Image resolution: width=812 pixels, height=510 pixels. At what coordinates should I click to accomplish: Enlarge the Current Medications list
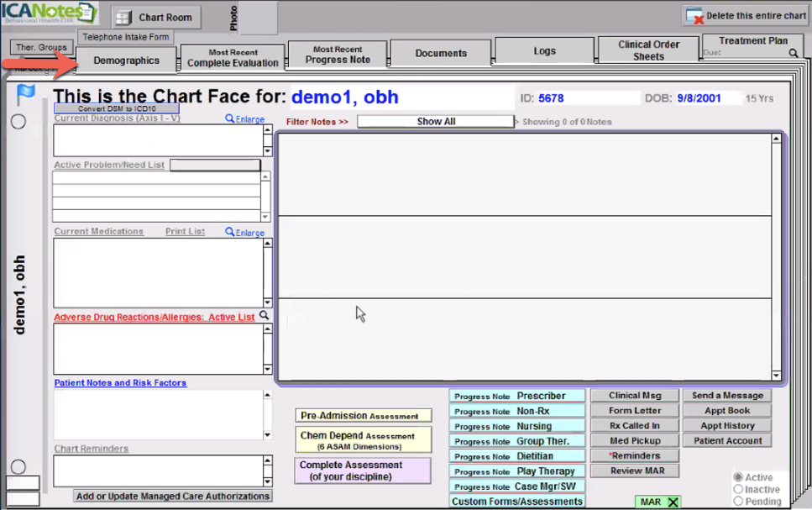(244, 233)
